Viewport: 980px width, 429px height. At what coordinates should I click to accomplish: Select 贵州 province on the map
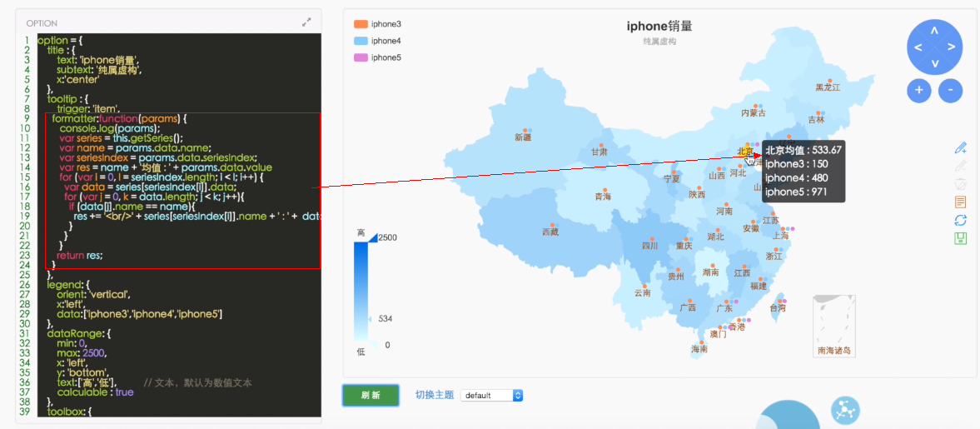675,276
